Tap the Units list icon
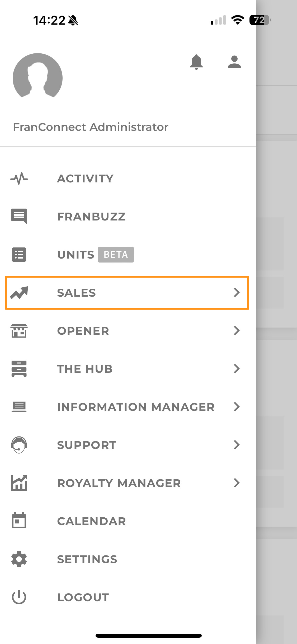 [x=19, y=255]
